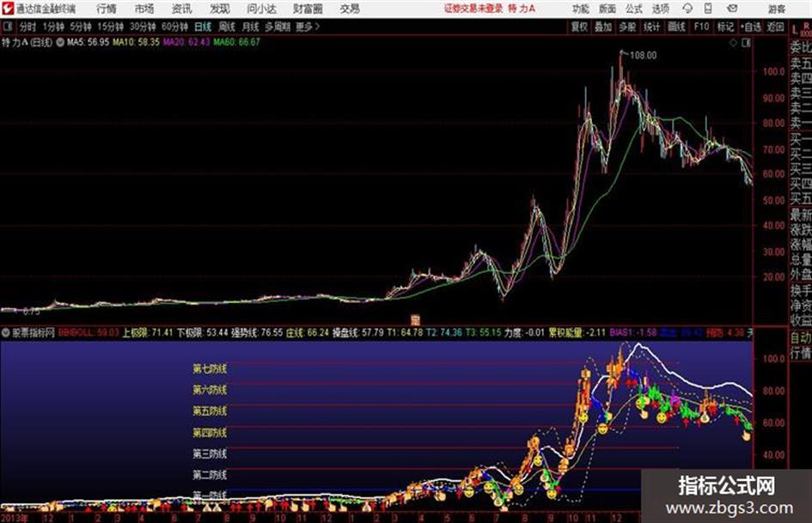The width and height of the screenshot is (812, 523).
Task: Click the 累积能量: -2.11 value
Action: (x=577, y=333)
